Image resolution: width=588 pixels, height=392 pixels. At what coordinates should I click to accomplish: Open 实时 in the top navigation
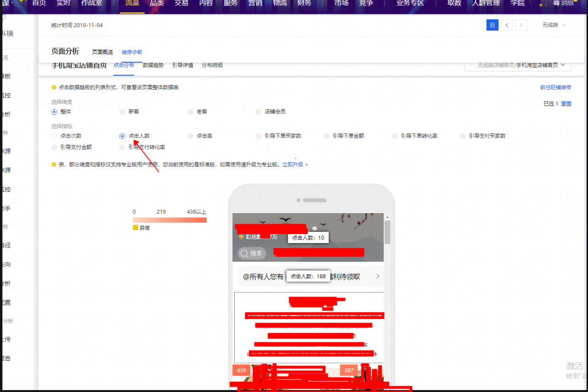coord(64,3)
